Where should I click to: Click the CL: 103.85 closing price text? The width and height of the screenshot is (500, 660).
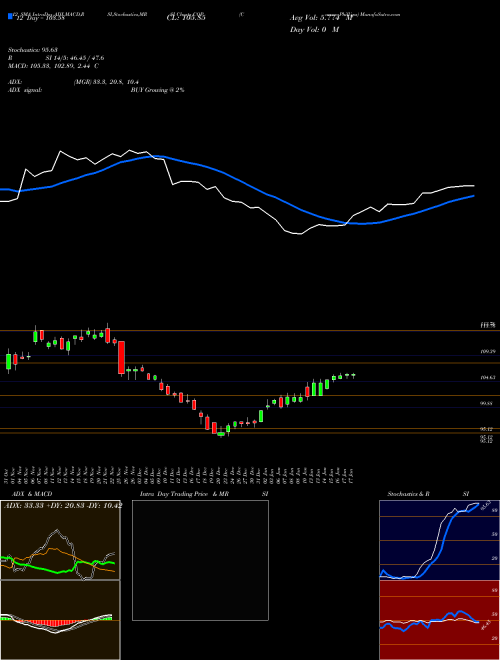click(x=186, y=18)
